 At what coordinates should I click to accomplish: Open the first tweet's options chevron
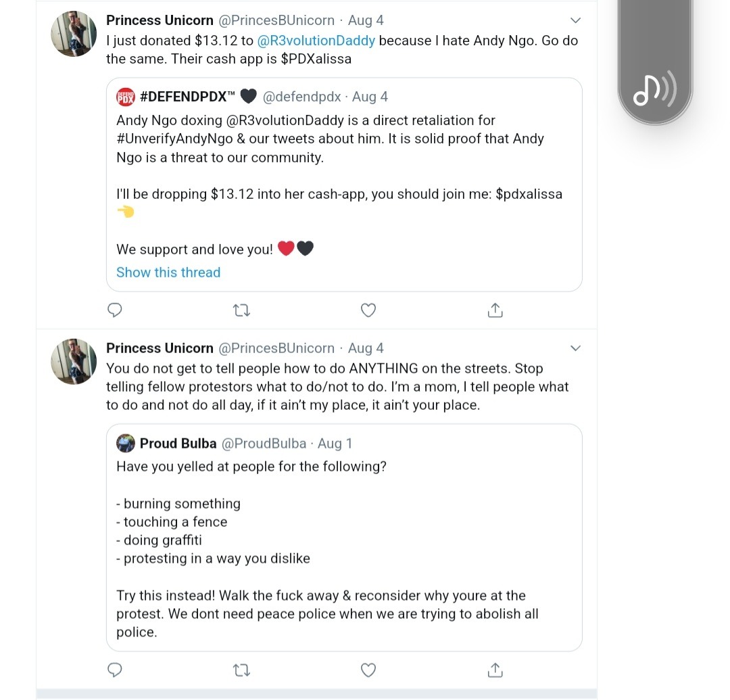(575, 20)
